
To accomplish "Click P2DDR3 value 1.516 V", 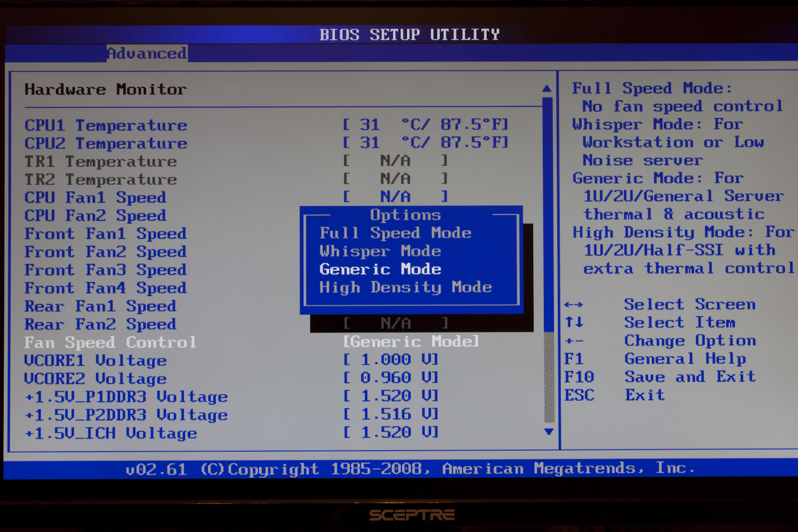I will tap(391, 414).
